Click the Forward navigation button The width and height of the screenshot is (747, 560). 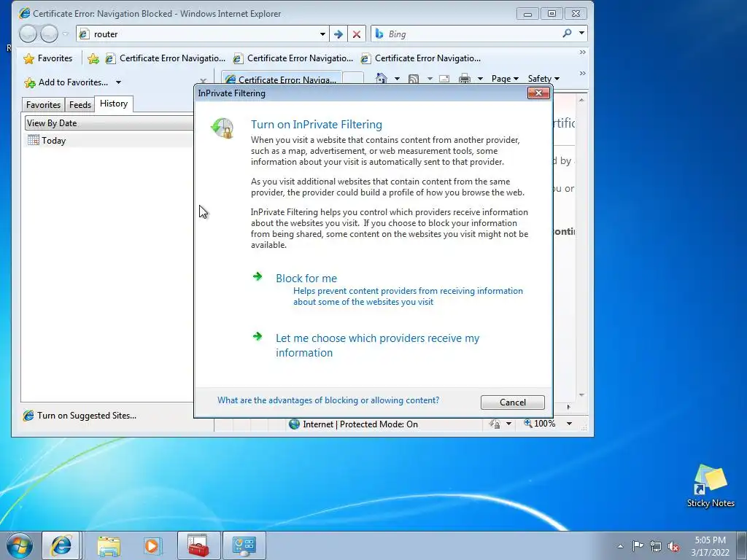(50, 34)
